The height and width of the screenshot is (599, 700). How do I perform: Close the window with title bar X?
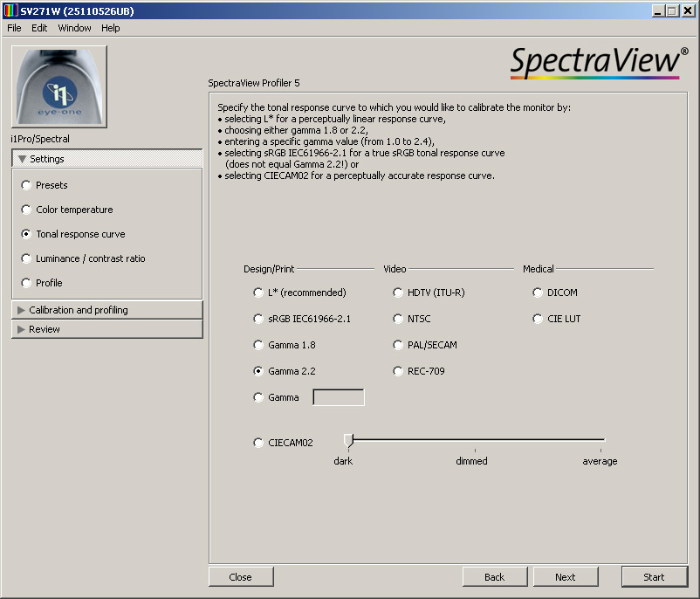[688, 10]
